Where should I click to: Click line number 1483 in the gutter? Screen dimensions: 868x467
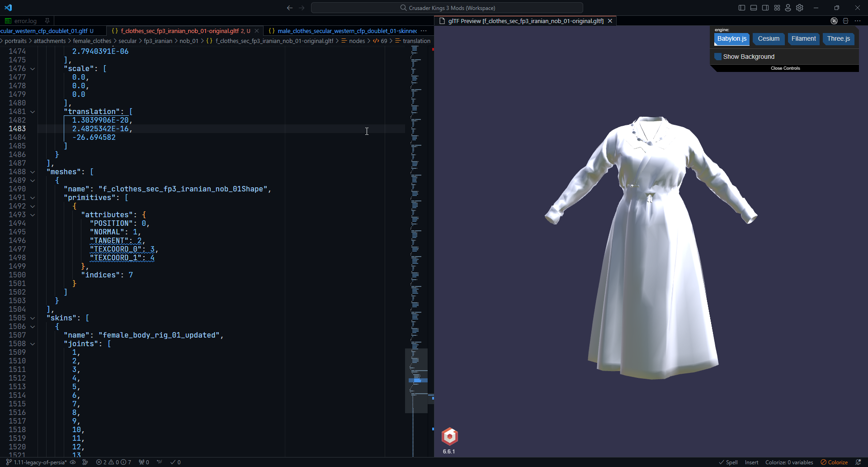(x=17, y=129)
